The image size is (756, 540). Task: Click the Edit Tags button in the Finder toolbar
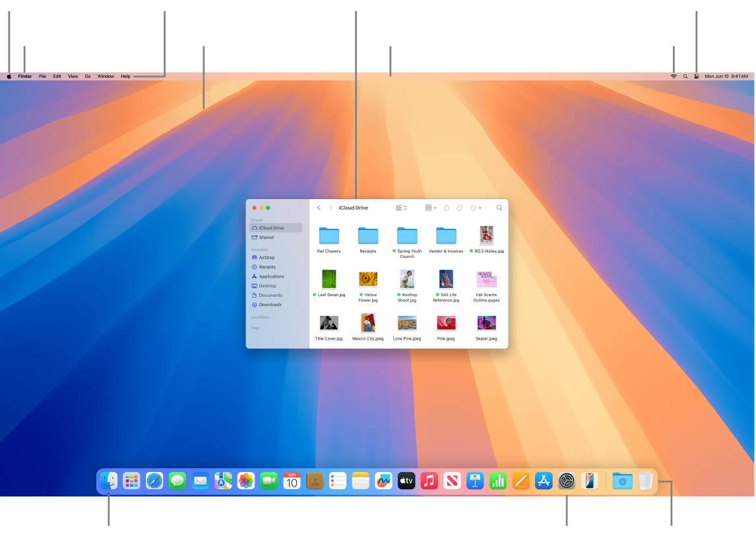coord(460,208)
